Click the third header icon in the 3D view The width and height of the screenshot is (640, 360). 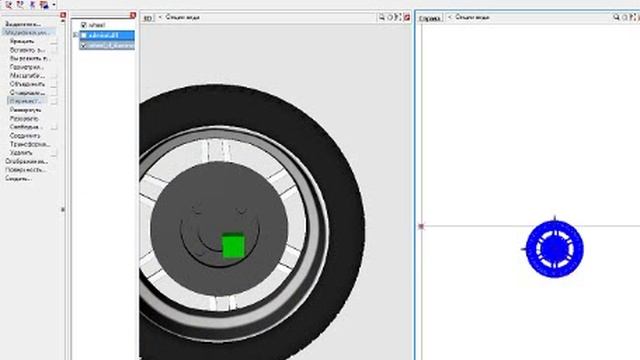[x=398, y=17]
